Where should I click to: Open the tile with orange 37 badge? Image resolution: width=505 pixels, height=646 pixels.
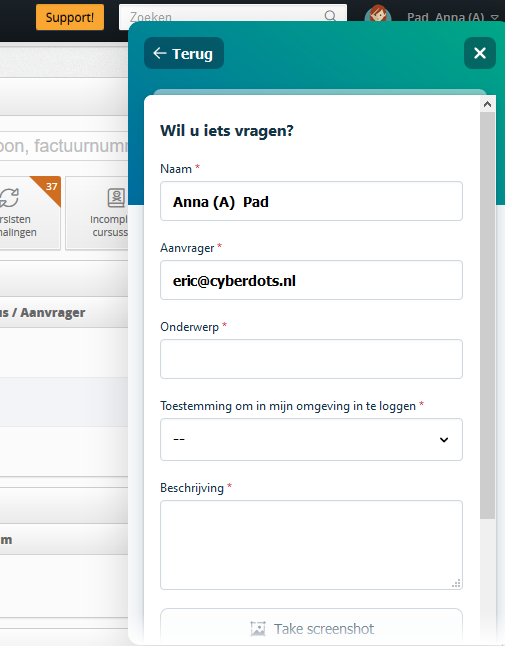click(x=30, y=213)
